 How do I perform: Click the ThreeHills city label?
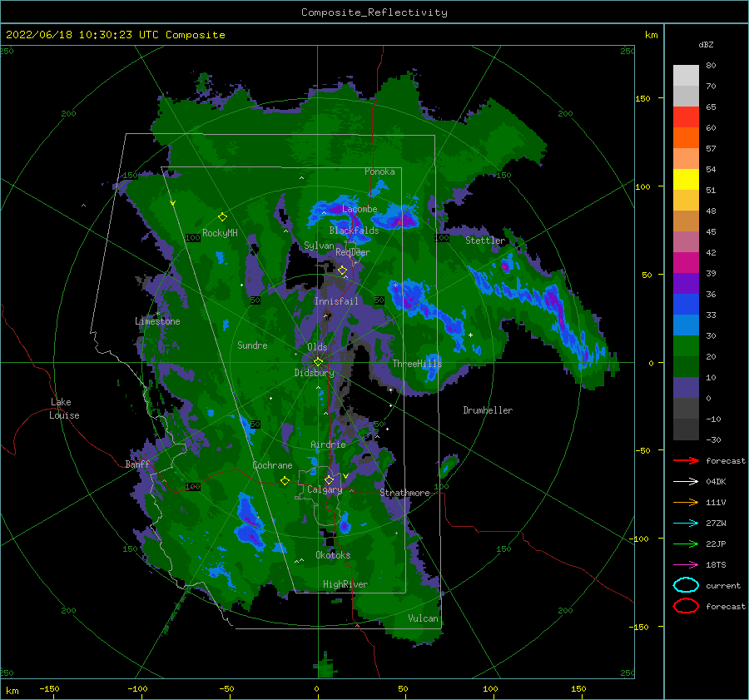pos(418,364)
